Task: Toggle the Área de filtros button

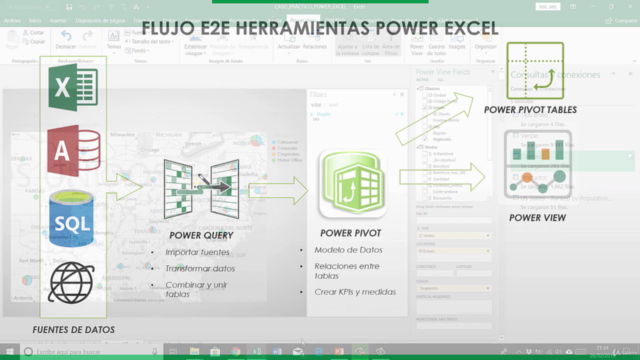Action: pos(391,44)
